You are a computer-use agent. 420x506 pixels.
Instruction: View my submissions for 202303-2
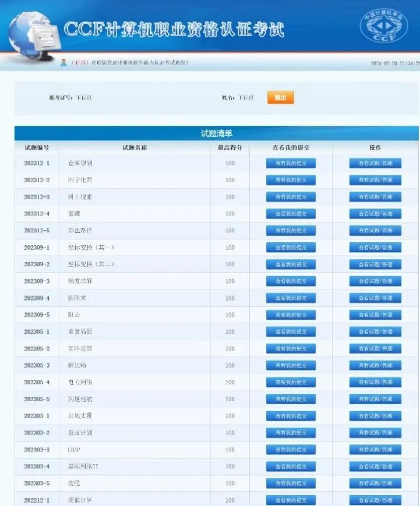[x=291, y=433]
